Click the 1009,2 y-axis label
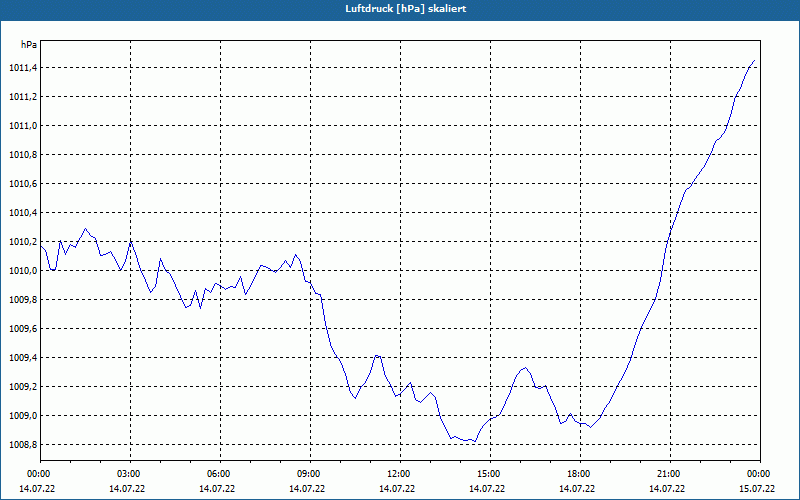This screenshot has height=500, width=800. [x=22, y=387]
